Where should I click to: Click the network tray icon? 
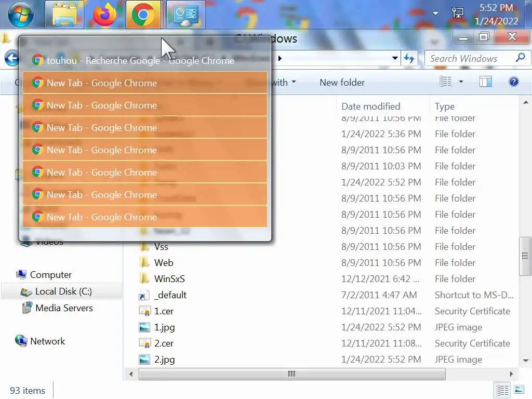tap(458, 13)
